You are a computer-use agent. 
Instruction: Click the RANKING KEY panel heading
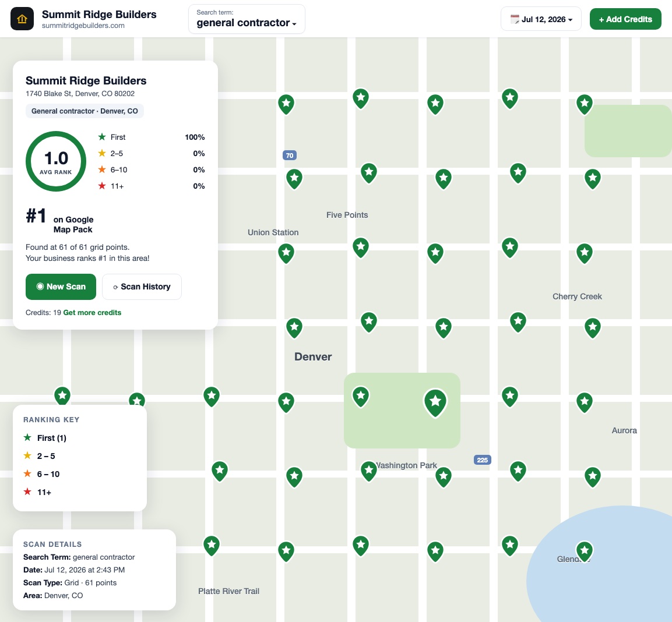click(51, 419)
